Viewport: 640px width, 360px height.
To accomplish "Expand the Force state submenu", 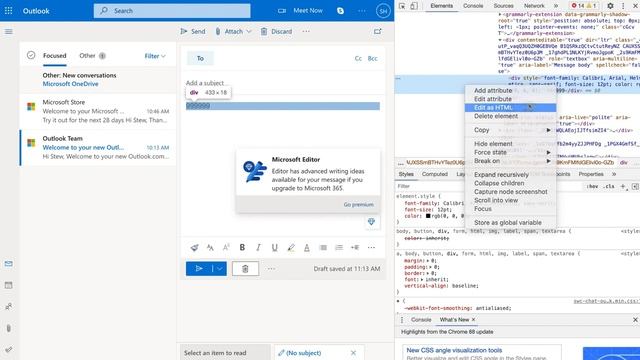I will 510,152.
